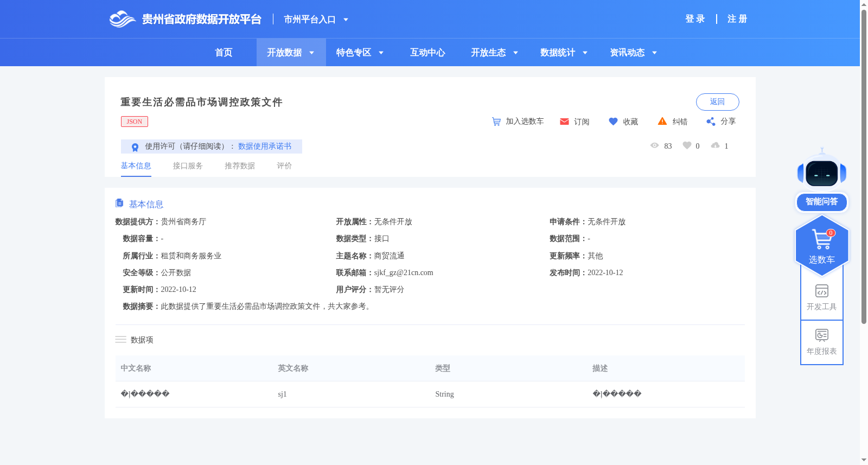Click the industry value 租赁和商务服务业
The width and height of the screenshot is (868, 465).
click(x=191, y=256)
